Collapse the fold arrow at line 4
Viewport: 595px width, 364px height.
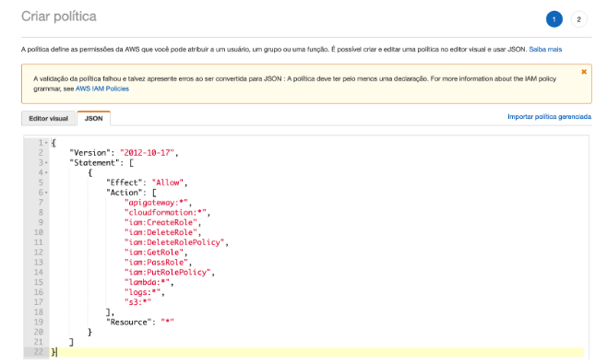click(46, 172)
